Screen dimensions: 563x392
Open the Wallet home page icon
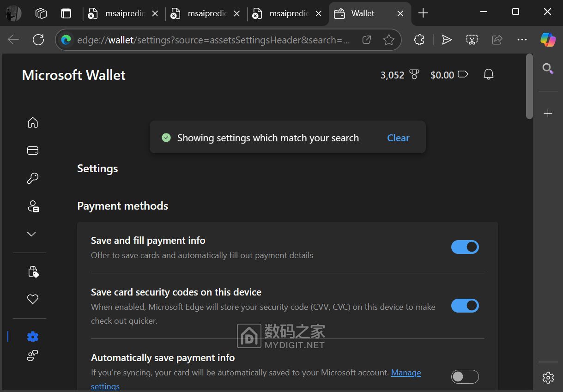click(x=33, y=122)
